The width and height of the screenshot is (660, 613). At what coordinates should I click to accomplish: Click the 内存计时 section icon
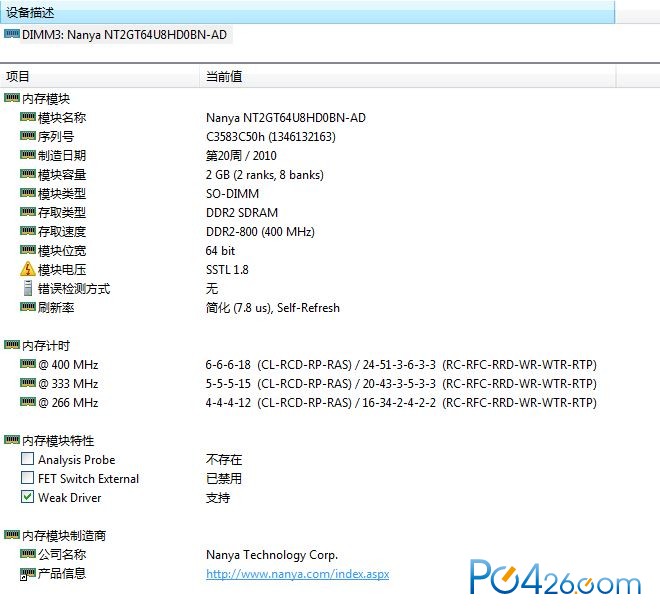[12, 345]
